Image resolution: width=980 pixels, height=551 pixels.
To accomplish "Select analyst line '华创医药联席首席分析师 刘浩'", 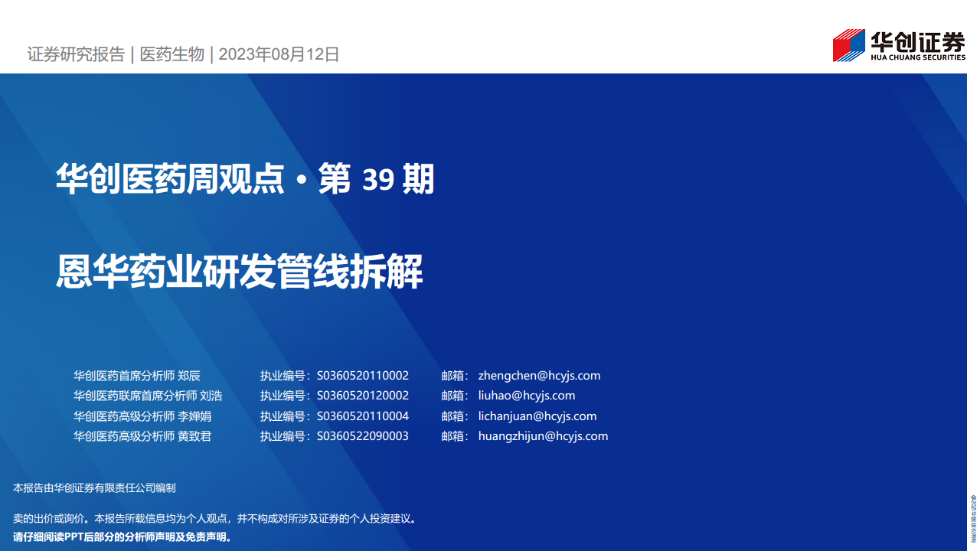I will coord(148,396).
